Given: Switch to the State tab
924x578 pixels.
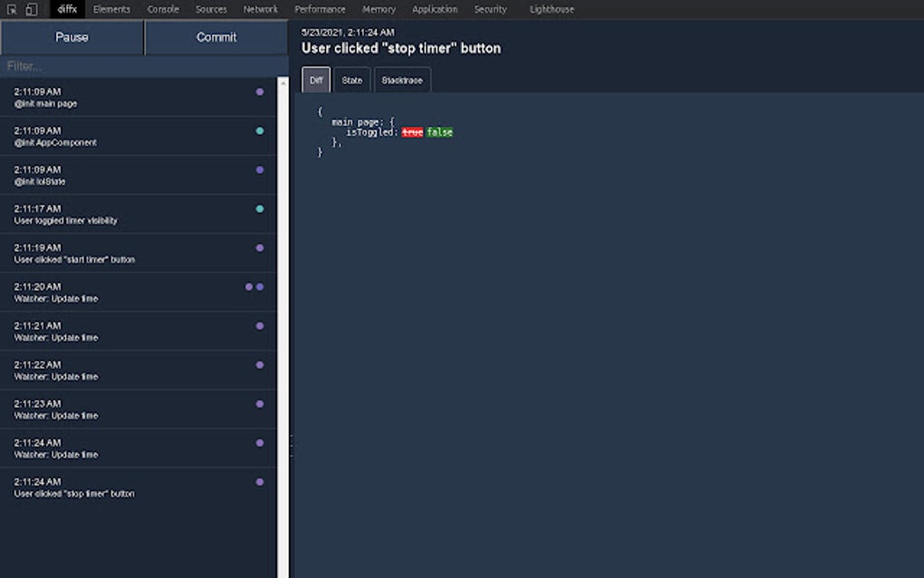Looking at the screenshot, I should (x=351, y=80).
